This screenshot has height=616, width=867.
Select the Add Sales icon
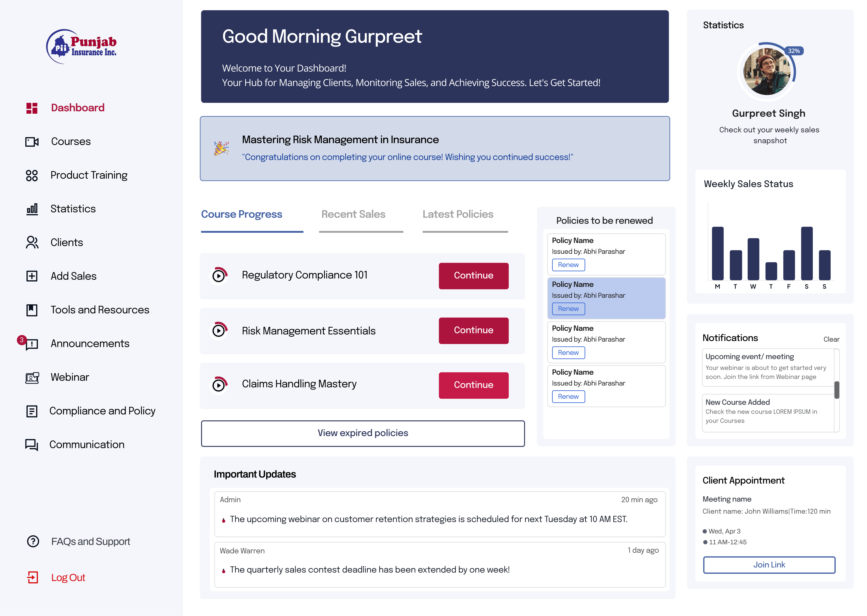(32, 276)
